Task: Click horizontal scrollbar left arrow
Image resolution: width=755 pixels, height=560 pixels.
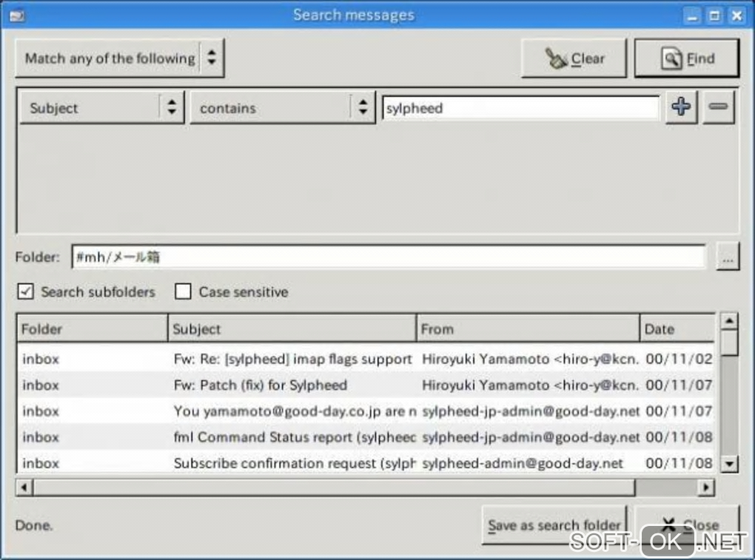Action: (x=24, y=488)
